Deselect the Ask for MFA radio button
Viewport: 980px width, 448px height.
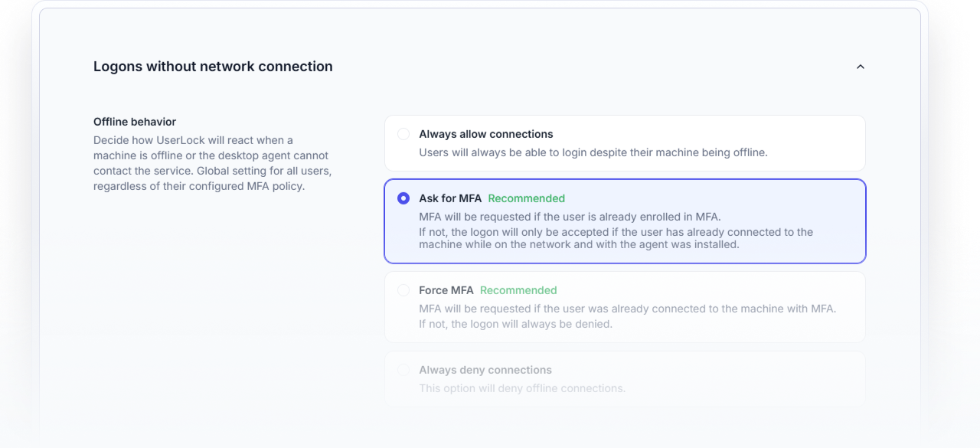click(403, 198)
